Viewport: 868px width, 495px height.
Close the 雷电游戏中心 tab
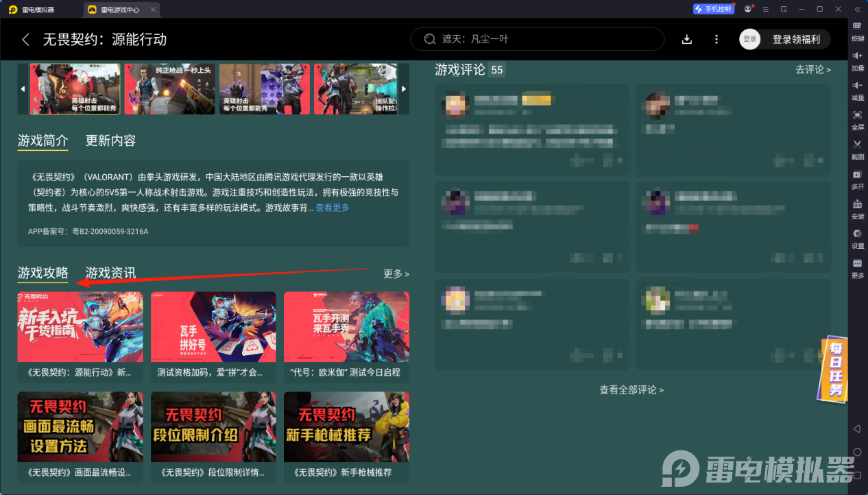coord(153,10)
